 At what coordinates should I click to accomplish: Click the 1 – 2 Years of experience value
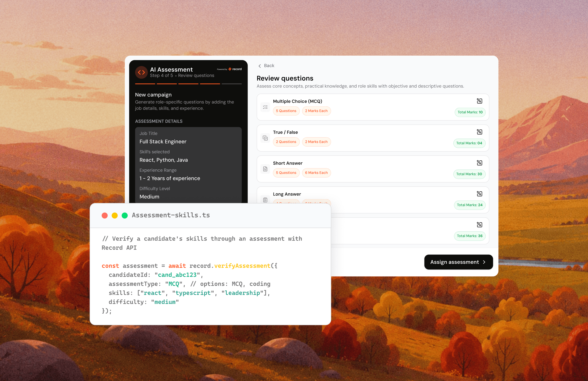170,178
